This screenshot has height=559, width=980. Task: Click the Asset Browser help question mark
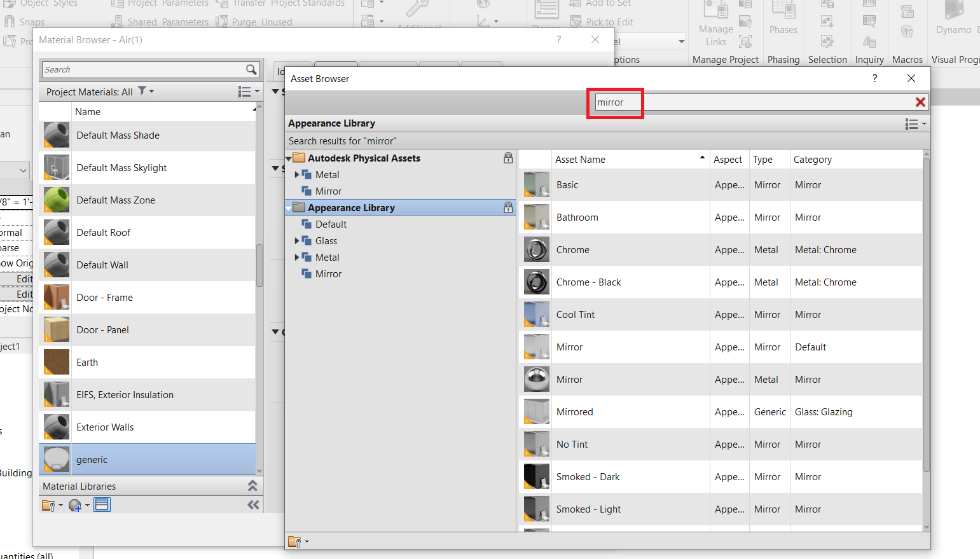click(x=874, y=78)
